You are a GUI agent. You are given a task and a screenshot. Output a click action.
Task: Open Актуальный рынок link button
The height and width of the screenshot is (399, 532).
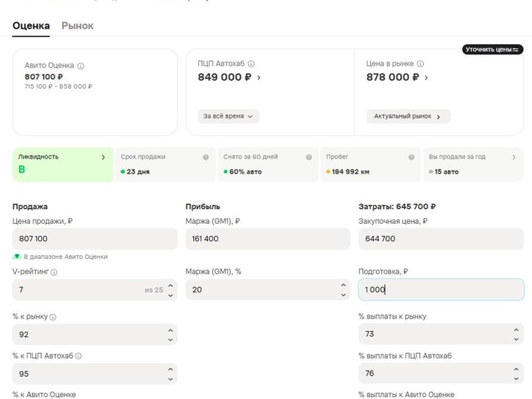click(x=408, y=116)
